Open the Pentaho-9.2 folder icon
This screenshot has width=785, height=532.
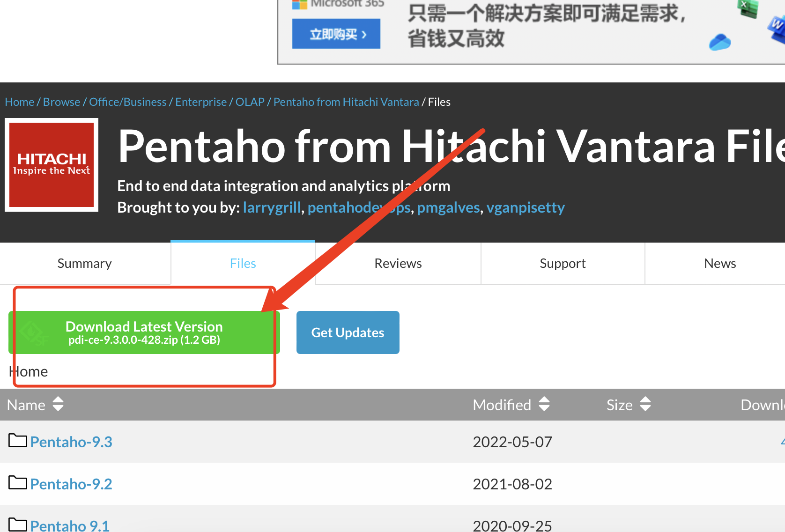(x=18, y=483)
